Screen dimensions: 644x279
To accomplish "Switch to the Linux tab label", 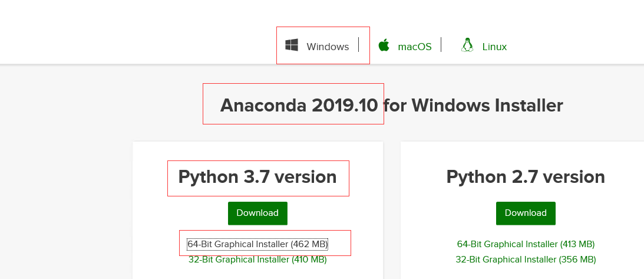I will 494,47.
